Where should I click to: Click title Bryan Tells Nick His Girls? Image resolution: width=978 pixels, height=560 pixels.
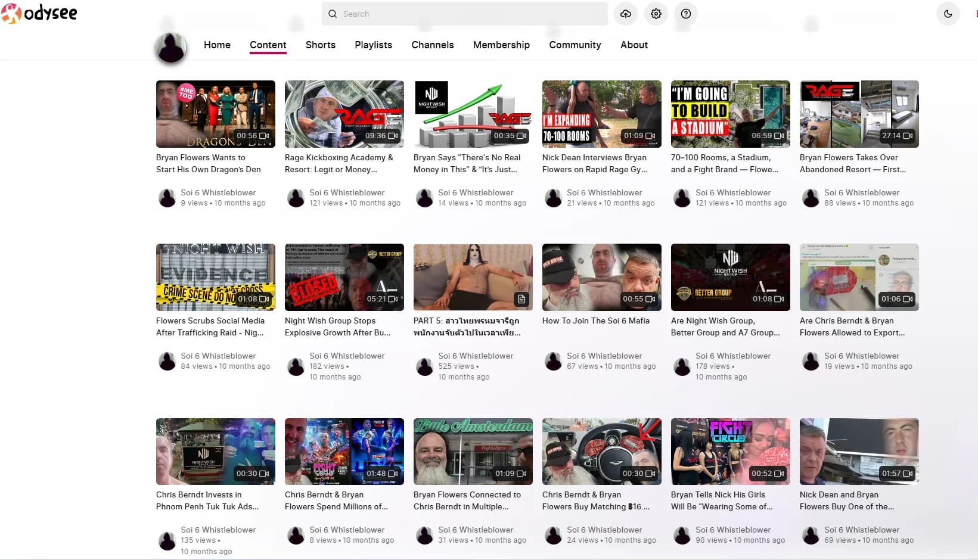[722, 500]
